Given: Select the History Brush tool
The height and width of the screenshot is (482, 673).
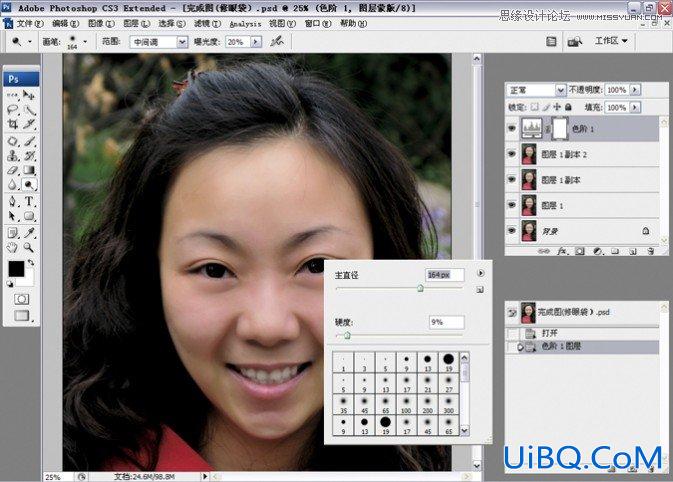Looking at the screenshot, I should click(x=29, y=155).
